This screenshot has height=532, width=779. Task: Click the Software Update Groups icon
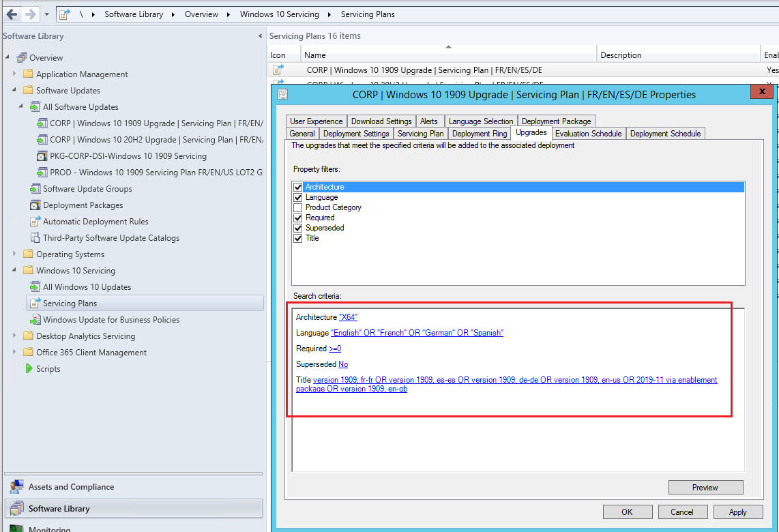35,189
